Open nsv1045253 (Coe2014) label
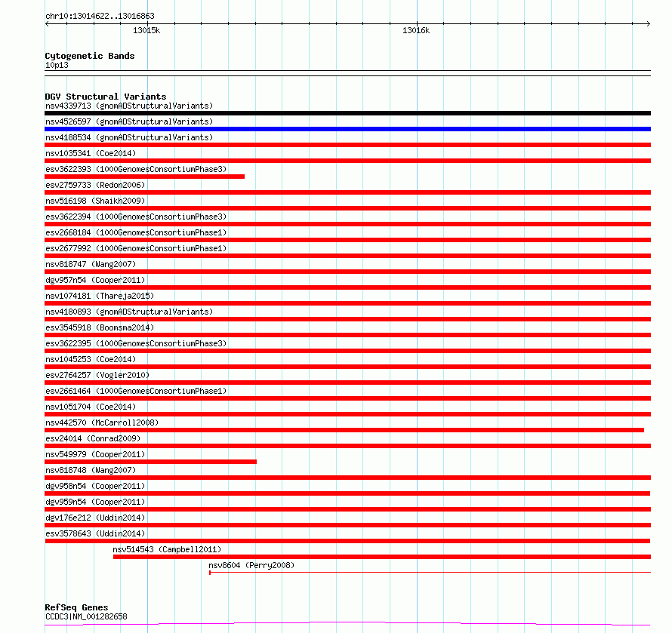 click(x=91, y=359)
